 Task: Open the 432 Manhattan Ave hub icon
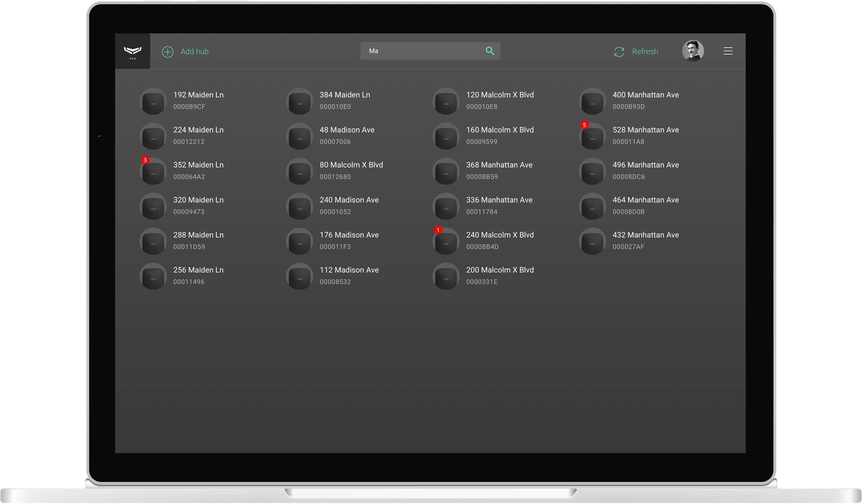pyautogui.click(x=592, y=242)
